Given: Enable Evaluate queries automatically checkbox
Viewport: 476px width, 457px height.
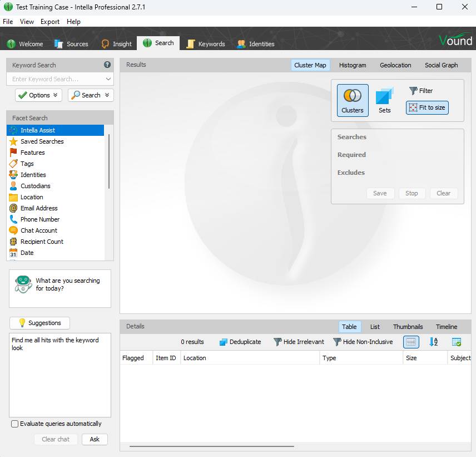Looking at the screenshot, I should pyautogui.click(x=14, y=424).
